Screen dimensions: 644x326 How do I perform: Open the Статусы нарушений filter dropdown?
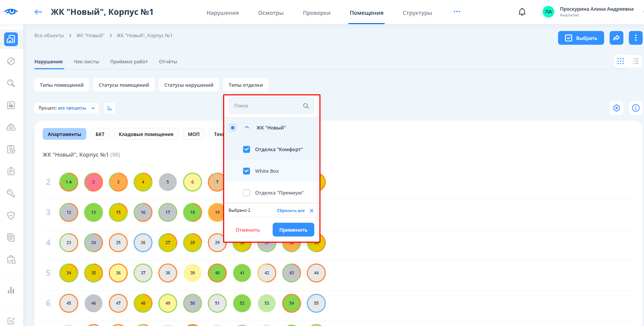[x=189, y=85]
